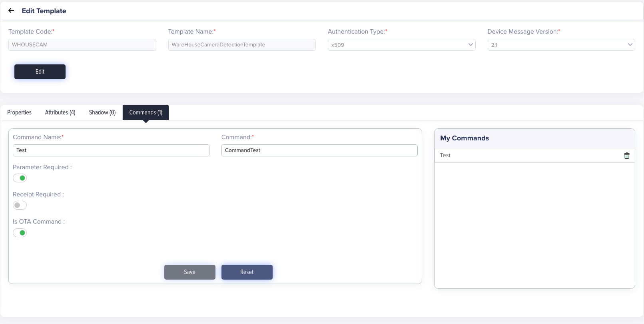Viewport: 644px width, 324px height.
Task: Open the Authentication Type dropdown
Action: pyautogui.click(x=401, y=45)
